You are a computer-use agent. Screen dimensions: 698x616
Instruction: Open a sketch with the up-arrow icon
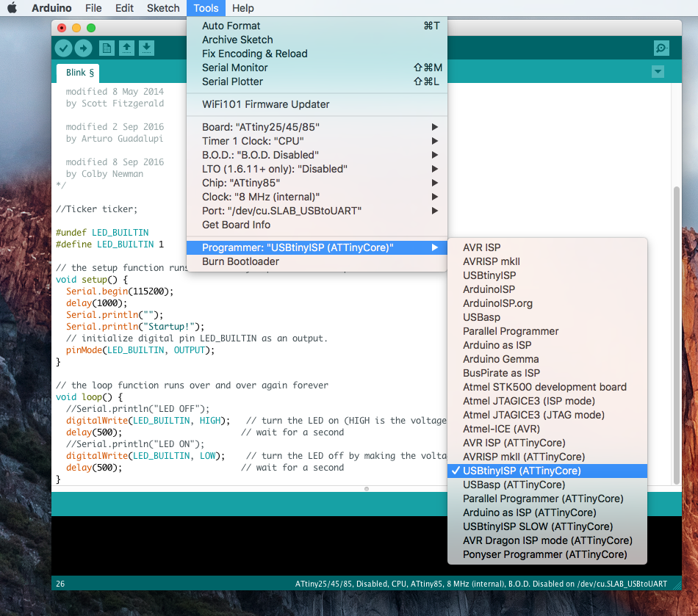pos(127,48)
